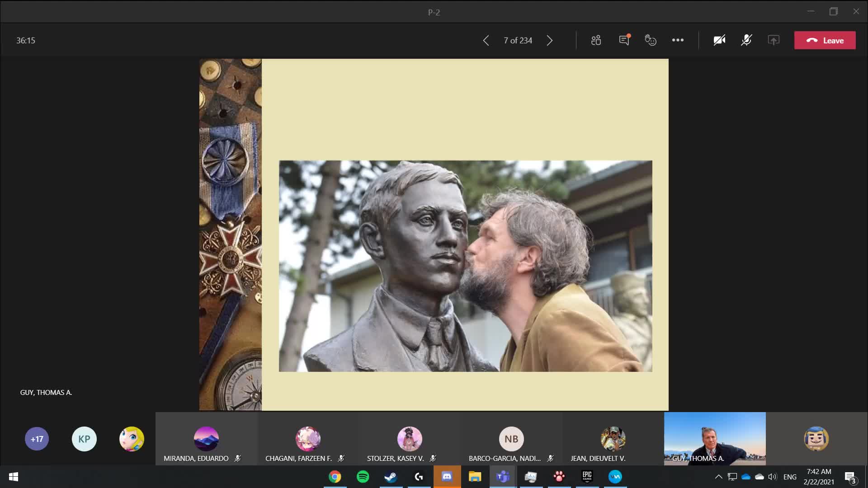Open Discord from the taskbar
The width and height of the screenshot is (868, 488).
(447, 477)
